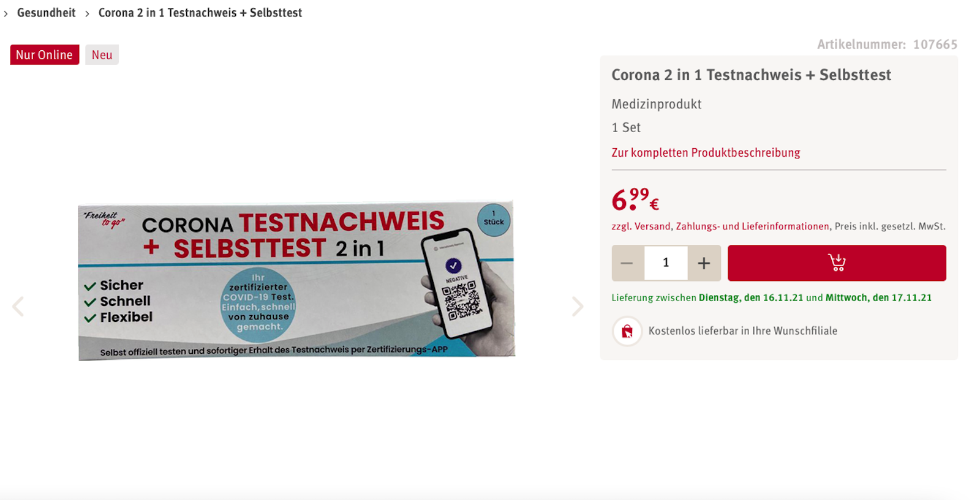Go to Gesundheit breadcrumb category
Screen dimensions: 980x500
coord(46,13)
